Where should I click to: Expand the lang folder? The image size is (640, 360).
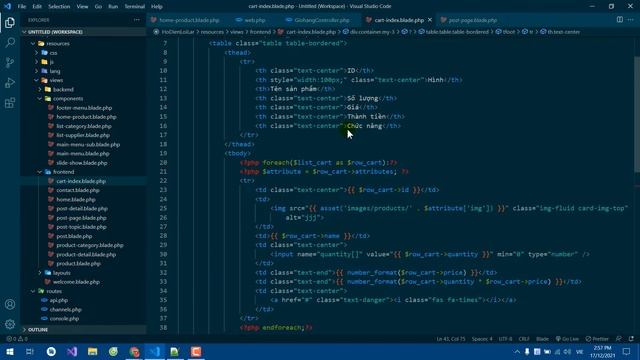[55, 71]
